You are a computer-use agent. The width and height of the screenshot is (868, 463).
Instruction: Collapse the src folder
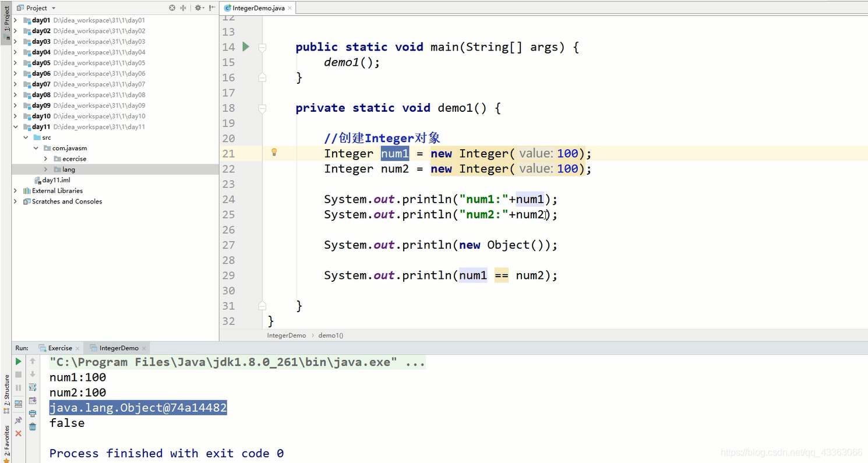click(26, 137)
